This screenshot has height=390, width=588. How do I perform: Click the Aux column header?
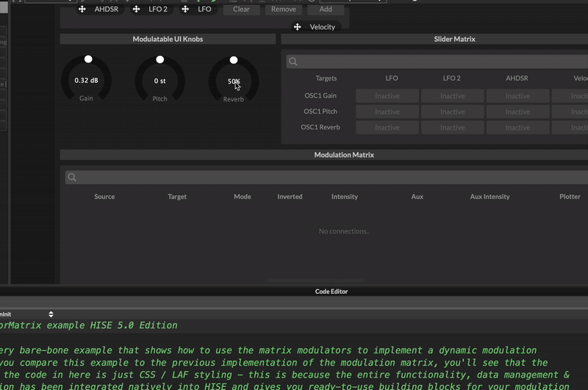pos(417,197)
